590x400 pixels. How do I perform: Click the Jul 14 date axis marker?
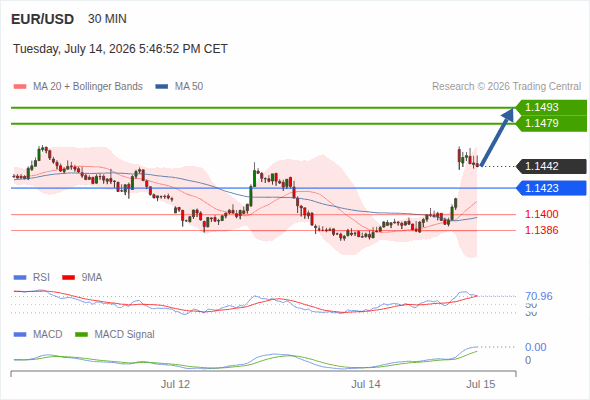pos(366,384)
